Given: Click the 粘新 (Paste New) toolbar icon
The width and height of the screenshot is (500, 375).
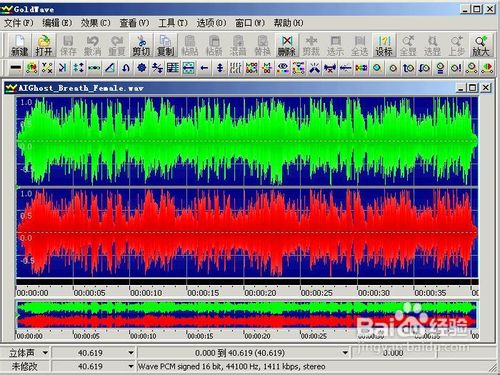Looking at the screenshot, I should tap(214, 45).
